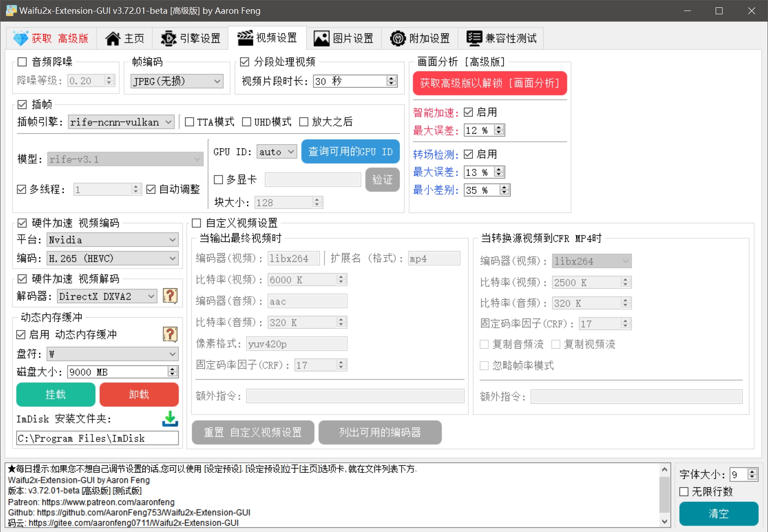Click 重置 自定义视频设置 button
The height and width of the screenshot is (532, 768).
[x=253, y=432]
